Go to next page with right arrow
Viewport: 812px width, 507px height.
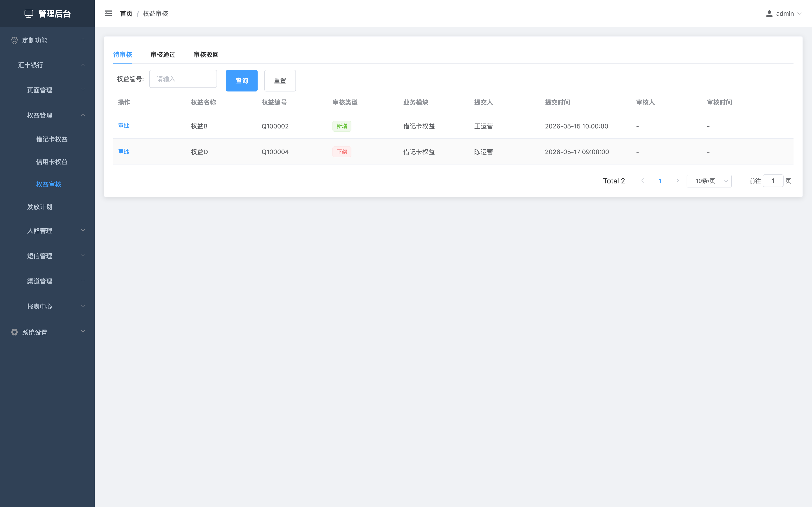pyautogui.click(x=677, y=181)
